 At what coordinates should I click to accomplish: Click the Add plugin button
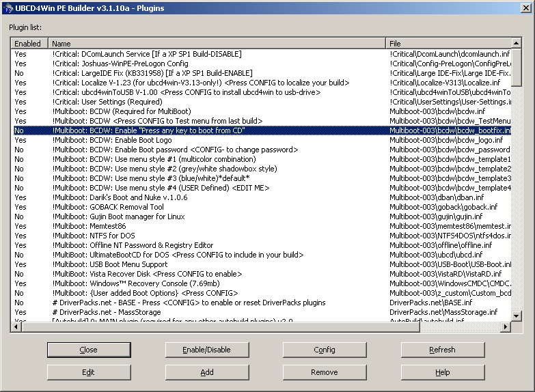207,372
